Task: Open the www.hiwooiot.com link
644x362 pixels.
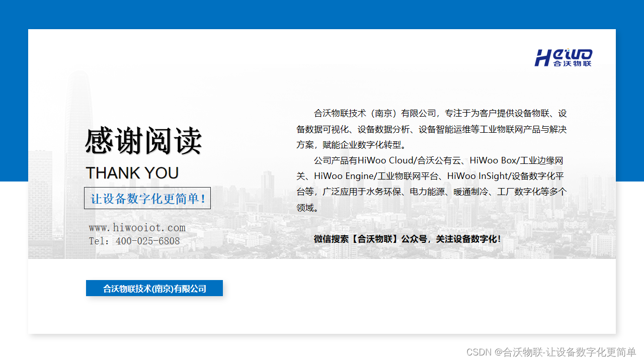Action: click(x=137, y=228)
